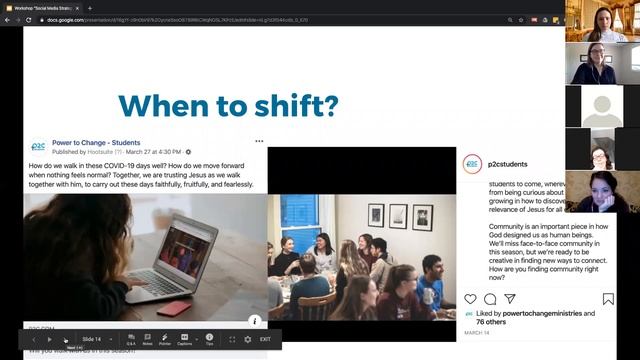640x360 pixels.
Task: Start slideshow autoplay with play button
Action: coord(49,340)
